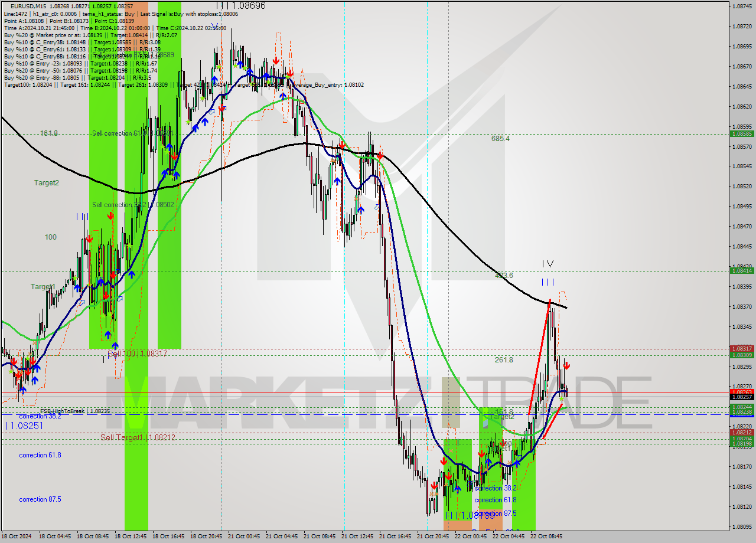
Task: Click the 1.08295 price axis label
Action: [742, 367]
